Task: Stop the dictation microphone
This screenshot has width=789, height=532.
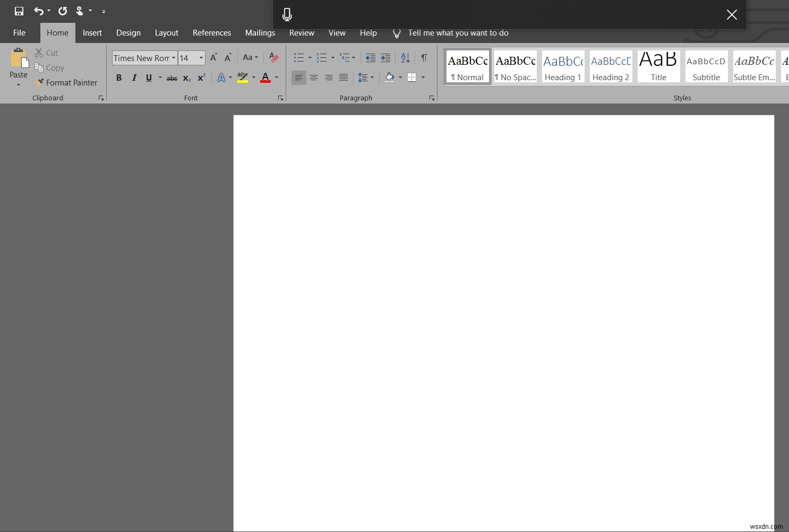Action: pyautogui.click(x=287, y=14)
